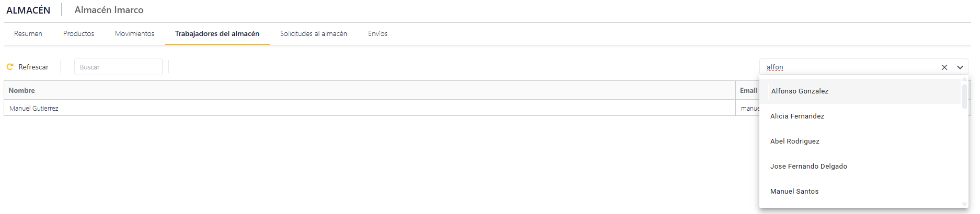Screen dimensions: 980x214
Task: Choose Manuel Santos from the list
Action: click(x=794, y=192)
